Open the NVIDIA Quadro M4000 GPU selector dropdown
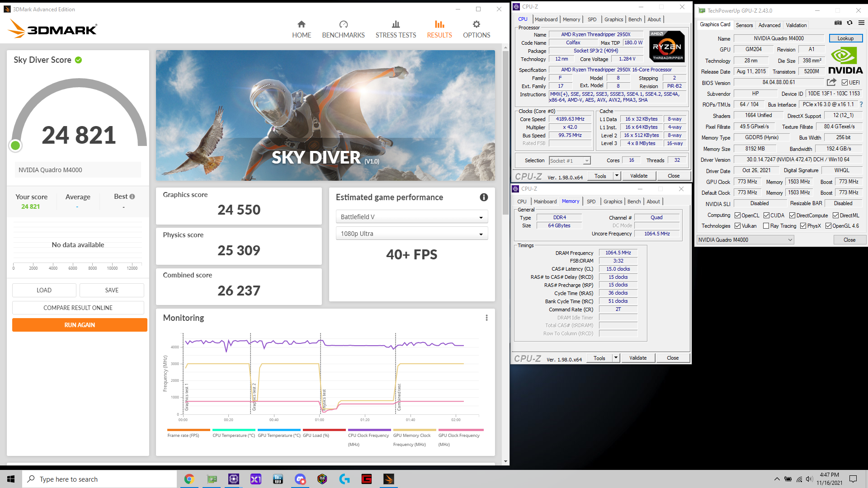This screenshot has width=868, height=488. (745, 240)
